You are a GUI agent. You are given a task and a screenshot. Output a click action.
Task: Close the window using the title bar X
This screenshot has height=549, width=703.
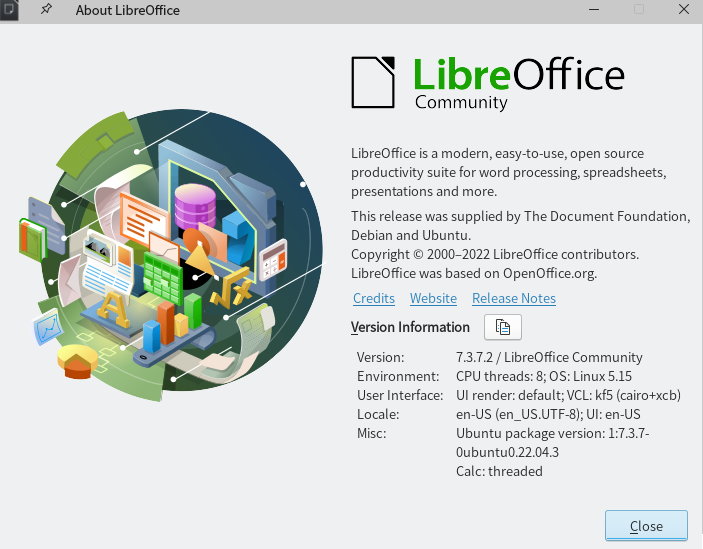[x=684, y=9]
